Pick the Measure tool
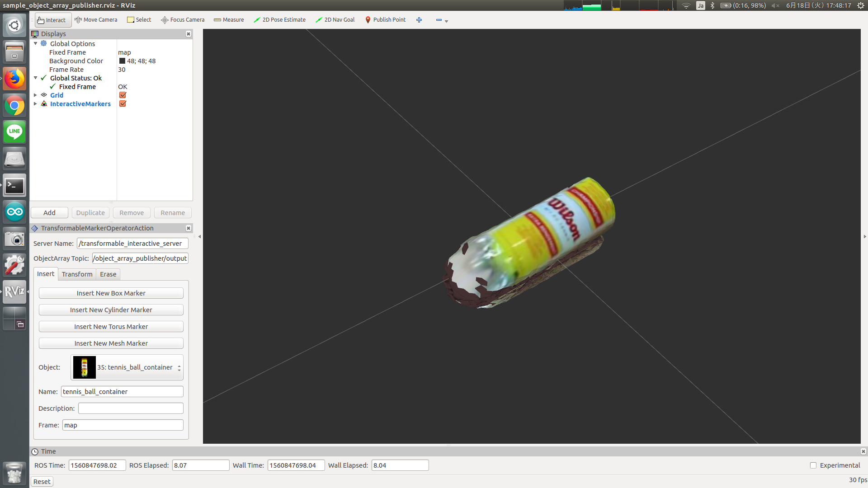The image size is (868, 488). [x=229, y=20]
